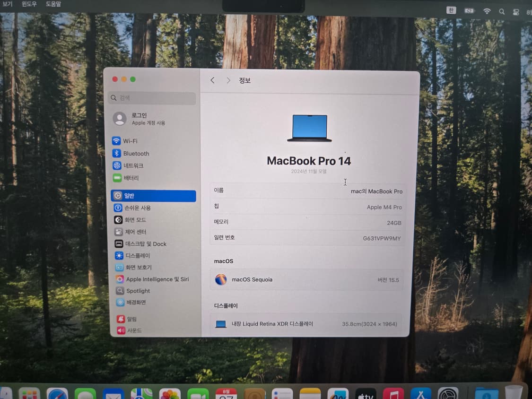Open Control Center from menu bar

(x=516, y=12)
